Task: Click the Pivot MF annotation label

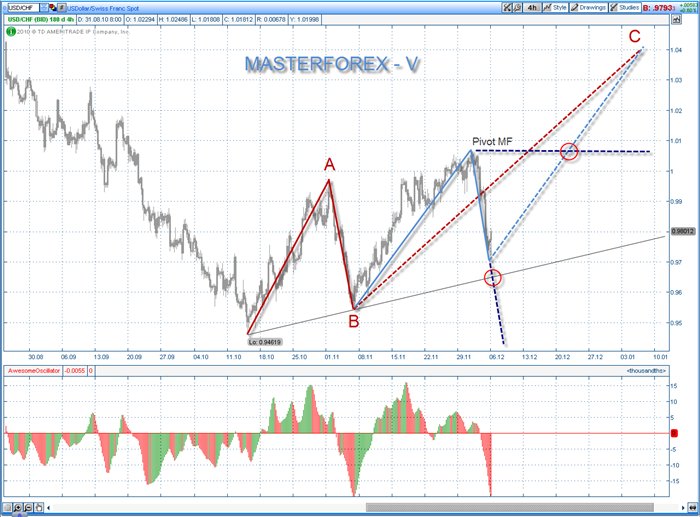Action: 492,142
